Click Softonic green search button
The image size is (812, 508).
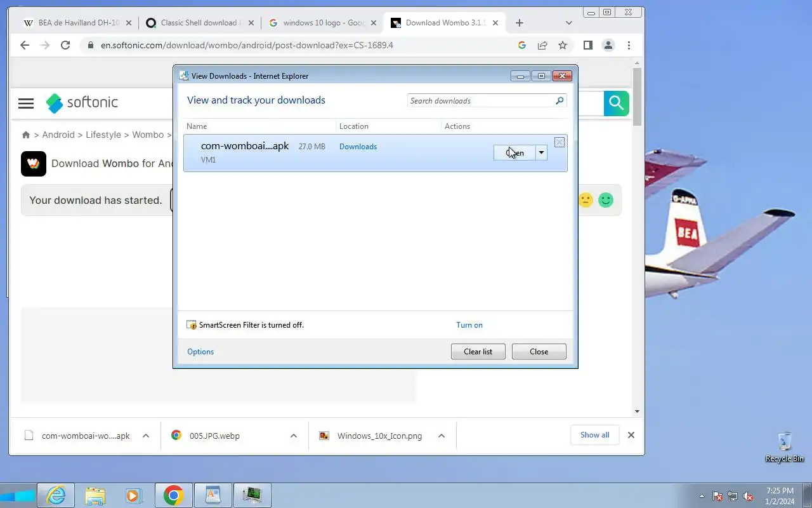pos(616,103)
